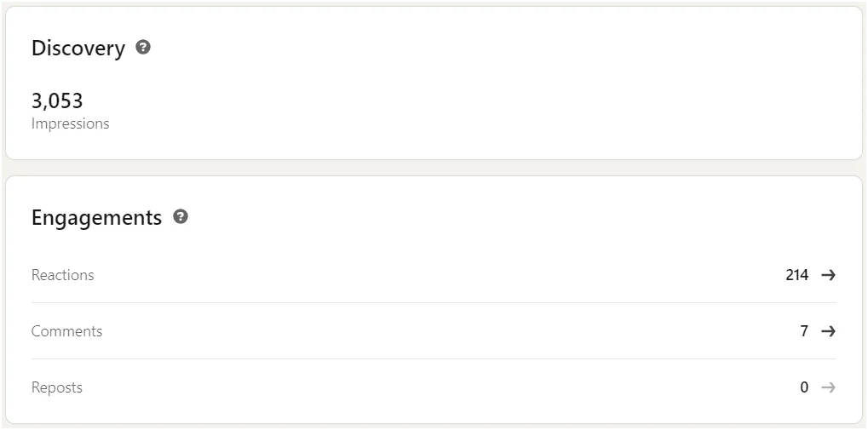Image resolution: width=868 pixels, height=430 pixels.
Task: Click the gap between Discovery and Engagements cards
Action: tap(434, 168)
